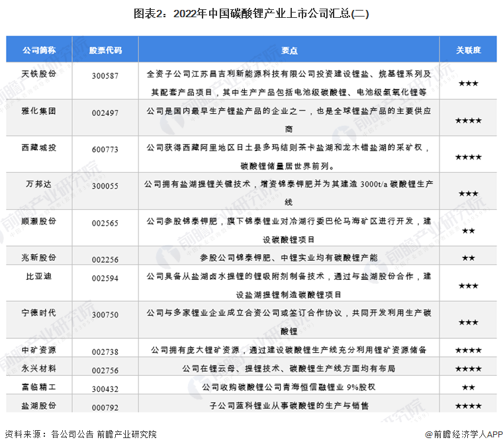
Task: Click the star rating for 万邦达
Action: 469,194
